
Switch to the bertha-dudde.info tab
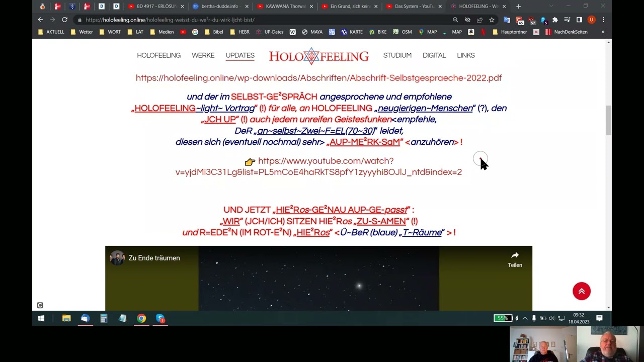[220, 6]
